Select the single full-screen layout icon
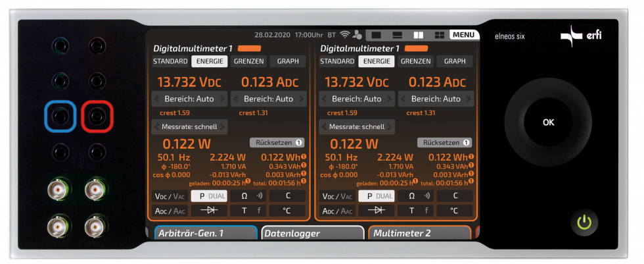 tap(376, 35)
